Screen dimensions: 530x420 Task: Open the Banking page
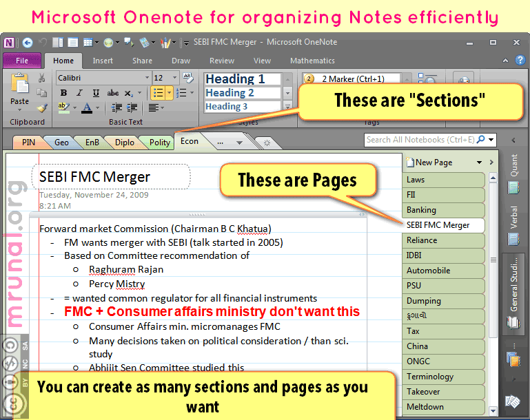pyautogui.click(x=443, y=210)
